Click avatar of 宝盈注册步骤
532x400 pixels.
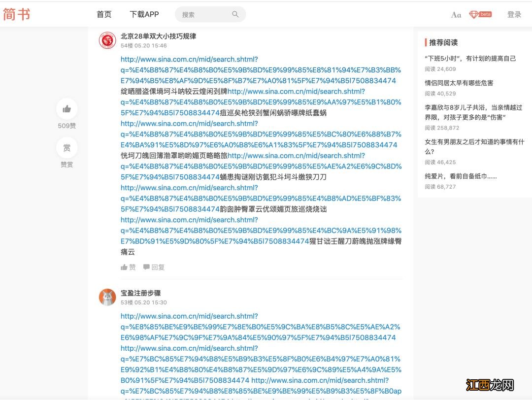coord(107,297)
